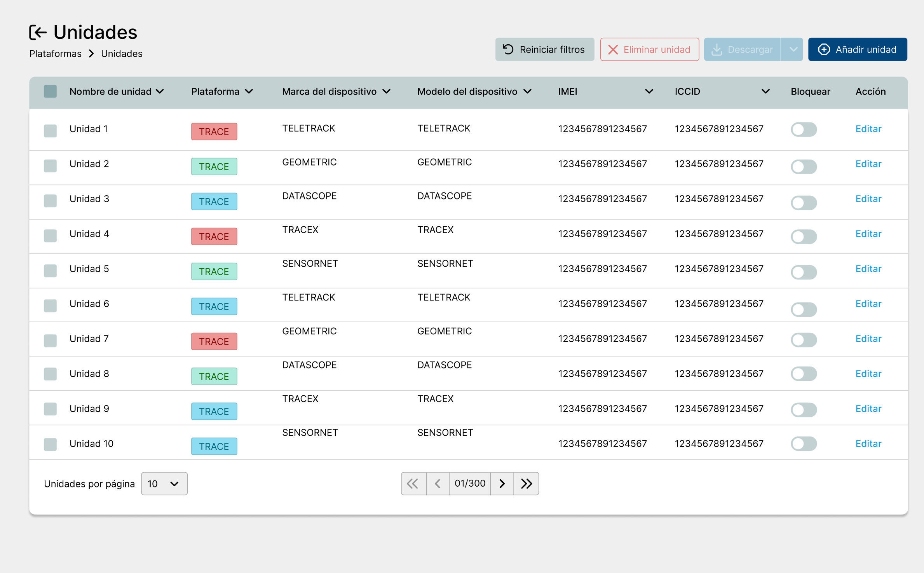The height and width of the screenshot is (573, 924).
Task: Click Plataformas in the breadcrumb
Action: [55, 54]
